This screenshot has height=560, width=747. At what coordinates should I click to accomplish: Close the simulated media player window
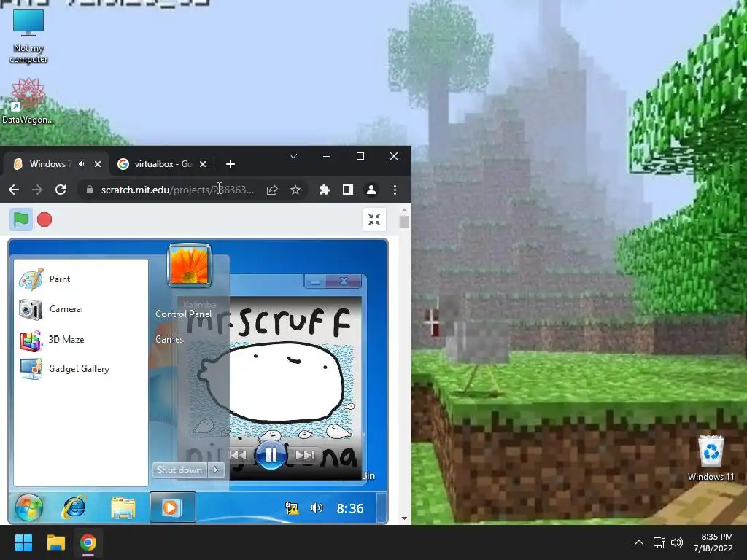coord(344,281)
